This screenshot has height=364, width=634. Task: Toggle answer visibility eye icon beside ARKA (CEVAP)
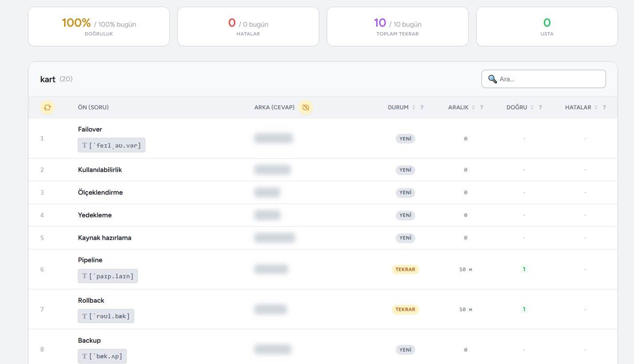pyautogui.click(x=305, y=108)
